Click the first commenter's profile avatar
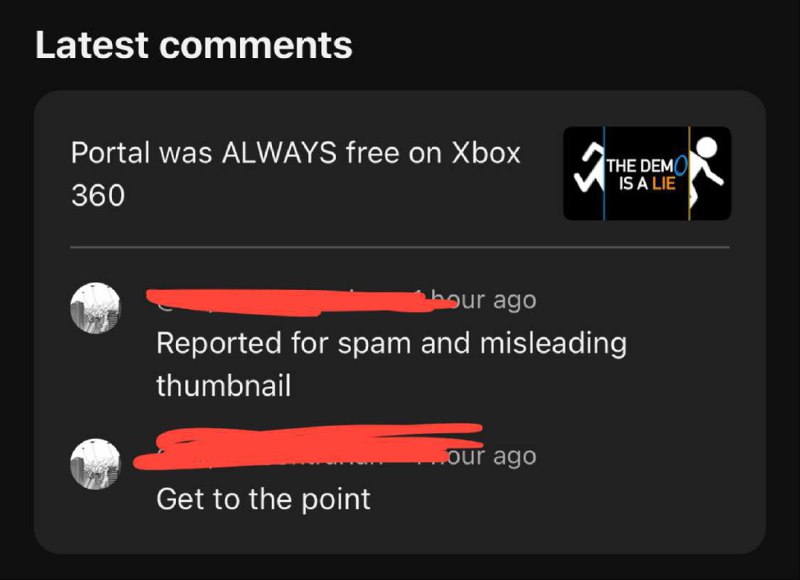The image size is (800, 580). coord(95,308)
